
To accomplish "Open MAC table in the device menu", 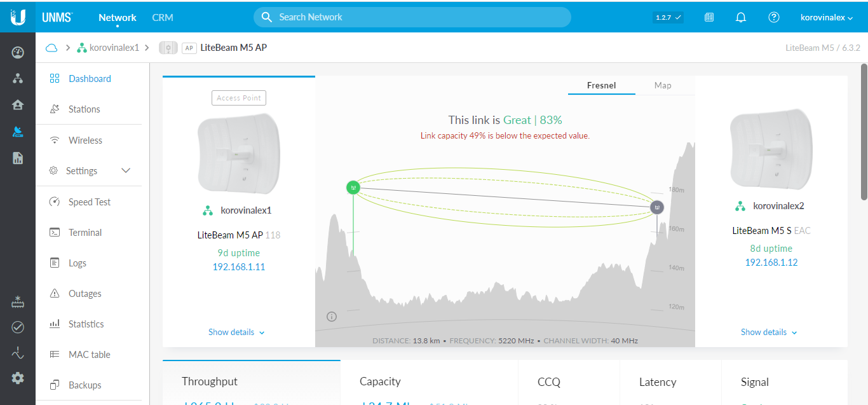I will 89,355.
